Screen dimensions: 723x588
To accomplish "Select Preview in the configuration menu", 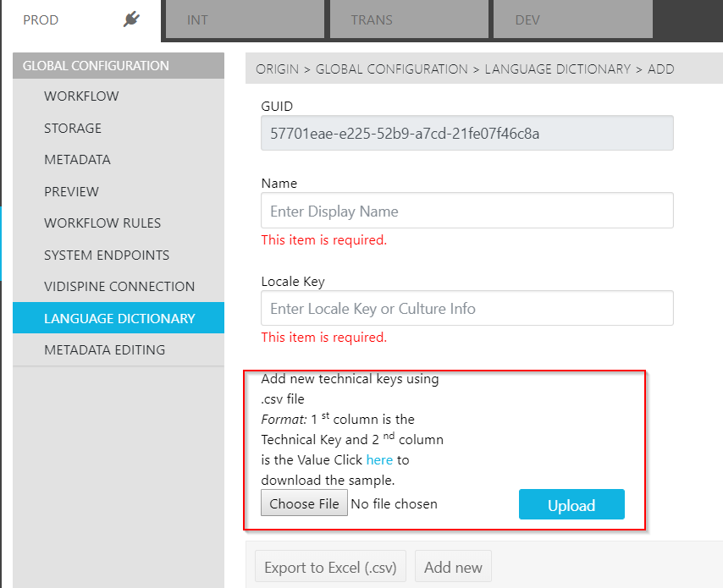I will coord(71,192).
